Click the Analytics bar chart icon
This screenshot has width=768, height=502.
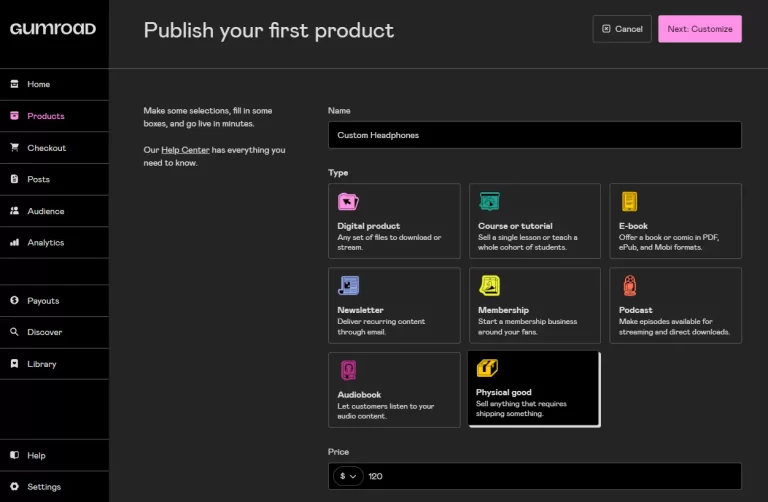coord(15,242)
